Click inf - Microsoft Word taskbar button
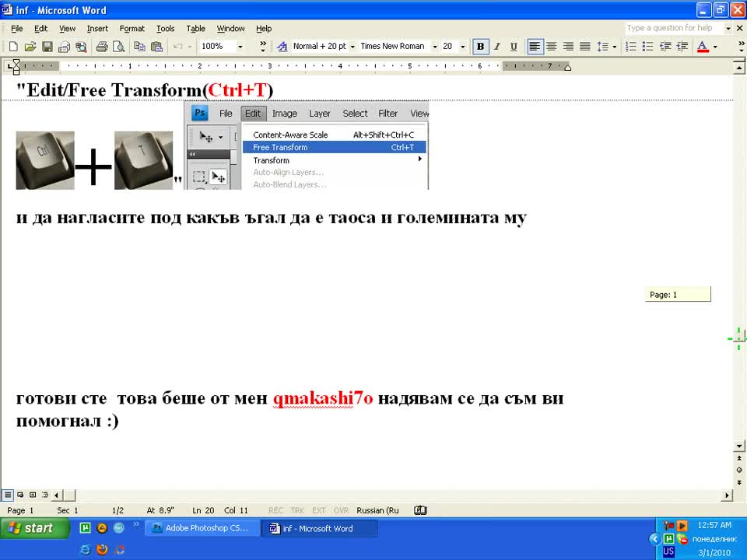The image size is (747, 560). click(x=319, y=528)
